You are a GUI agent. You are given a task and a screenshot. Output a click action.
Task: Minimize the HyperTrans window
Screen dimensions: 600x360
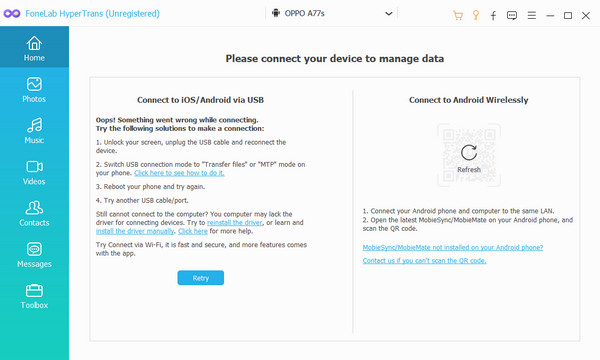point(550,16)
